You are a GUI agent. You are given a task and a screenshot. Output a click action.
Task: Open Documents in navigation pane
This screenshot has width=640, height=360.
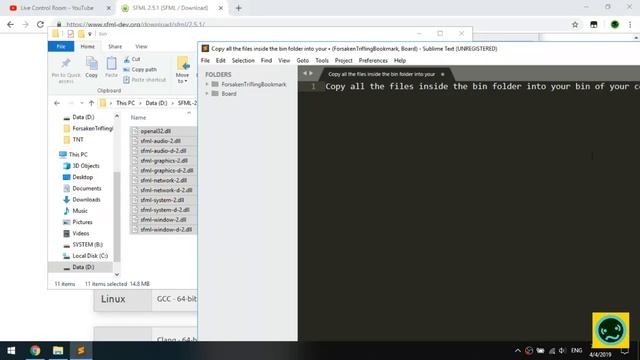tap(87, 188)
